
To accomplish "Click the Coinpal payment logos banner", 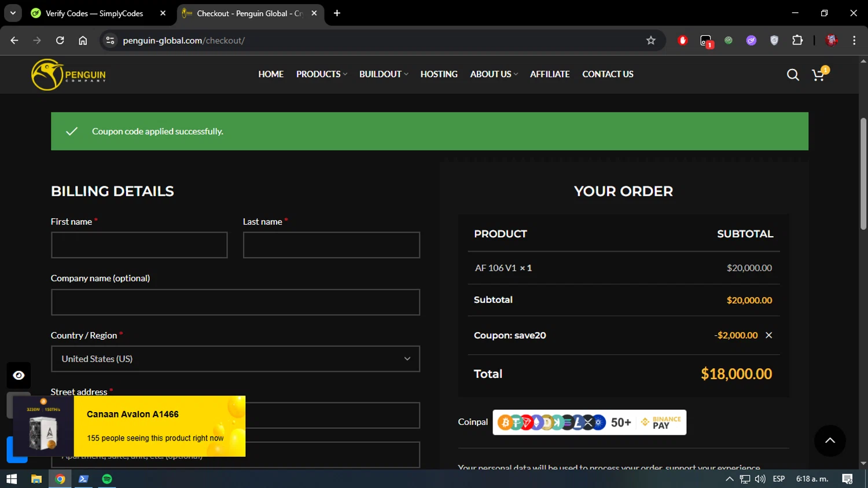I will coord(589,422).
